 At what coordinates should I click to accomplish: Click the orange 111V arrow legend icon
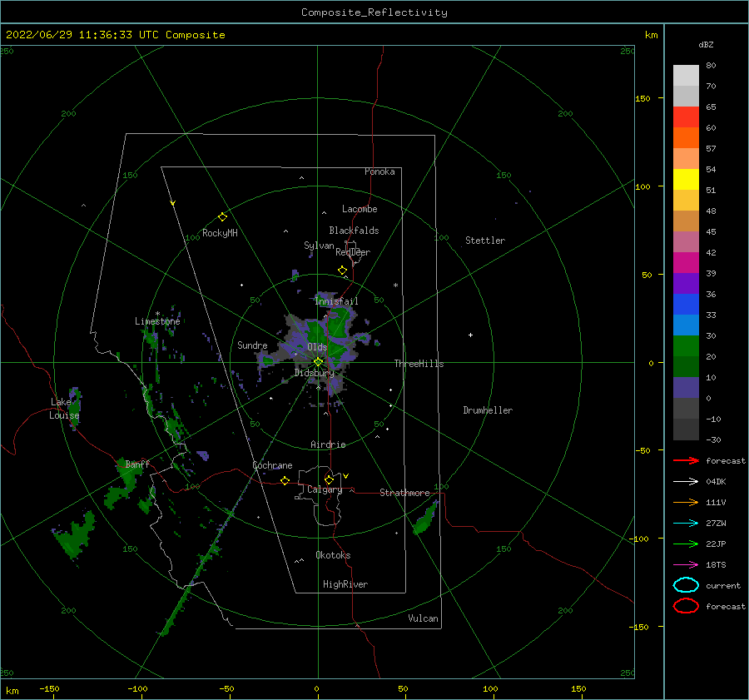point(686,502)
